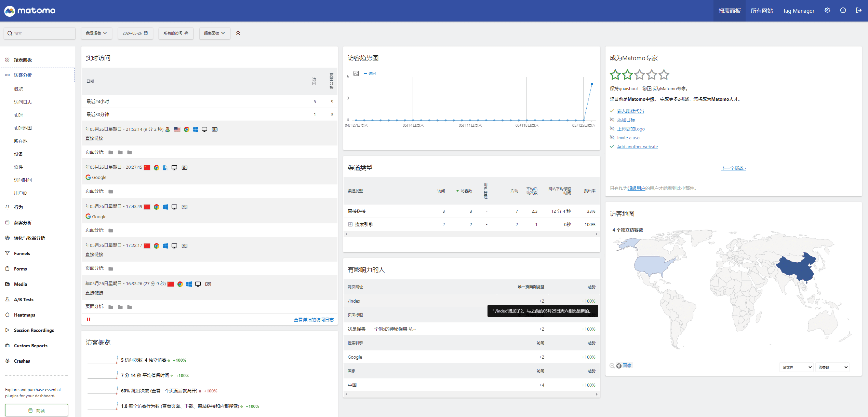The width and height of the screenshot is (868, 417).
Task: Select 访问日志 in sidebar
Action: click(x=23, y=102)
